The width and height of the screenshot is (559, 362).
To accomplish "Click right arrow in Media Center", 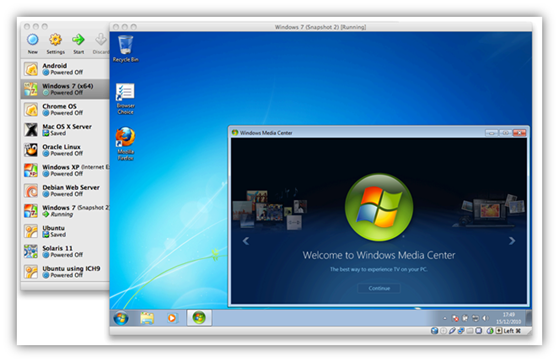I will tap(512, 241).
